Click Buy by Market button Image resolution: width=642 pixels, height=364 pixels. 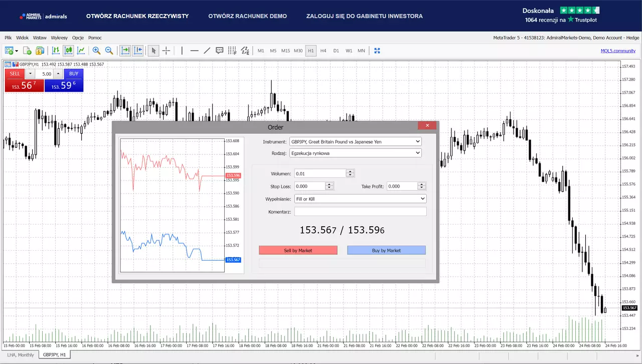[x=386, y=250]
